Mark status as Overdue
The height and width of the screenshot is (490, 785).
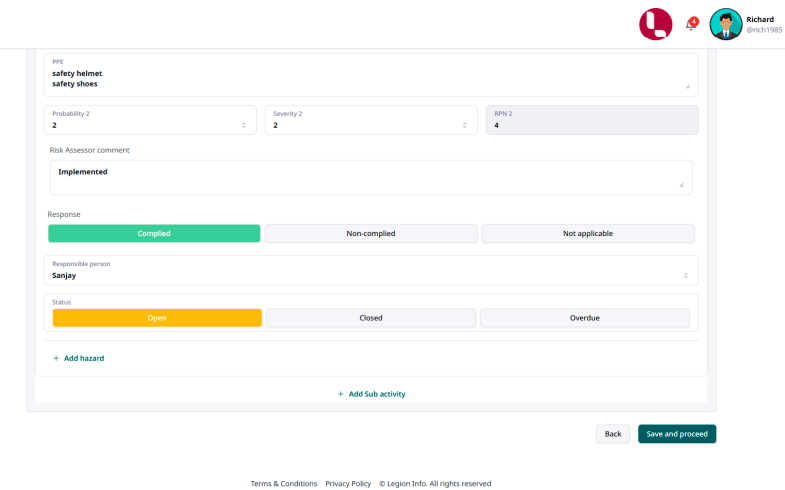(585, 318)
